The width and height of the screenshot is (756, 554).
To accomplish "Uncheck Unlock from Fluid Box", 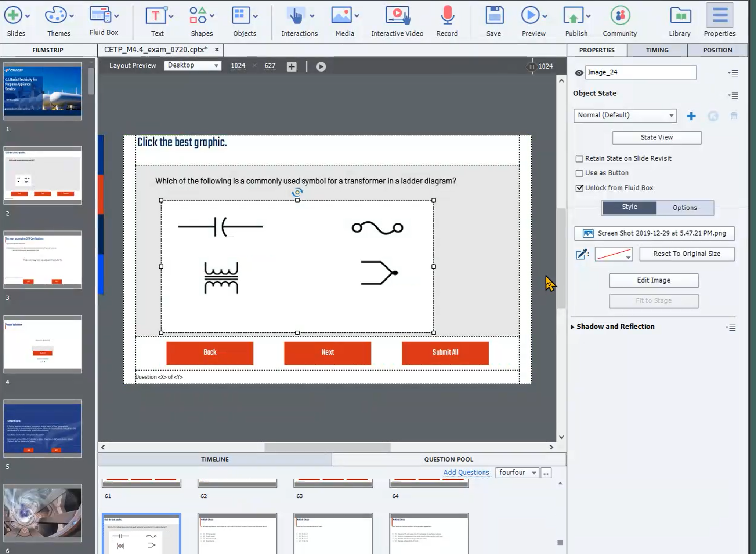I will [579, 188].
